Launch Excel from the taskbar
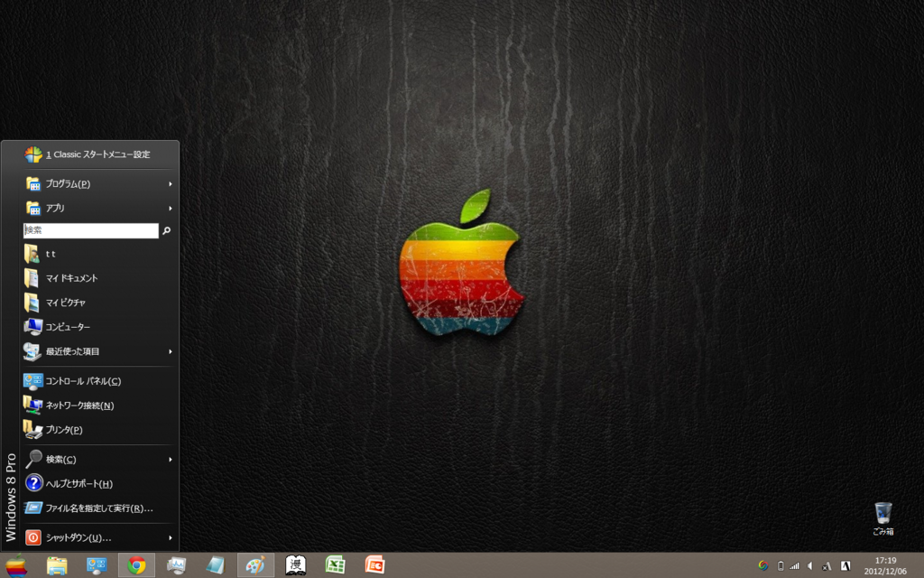The image size is (924, 578). click(336, 565)
